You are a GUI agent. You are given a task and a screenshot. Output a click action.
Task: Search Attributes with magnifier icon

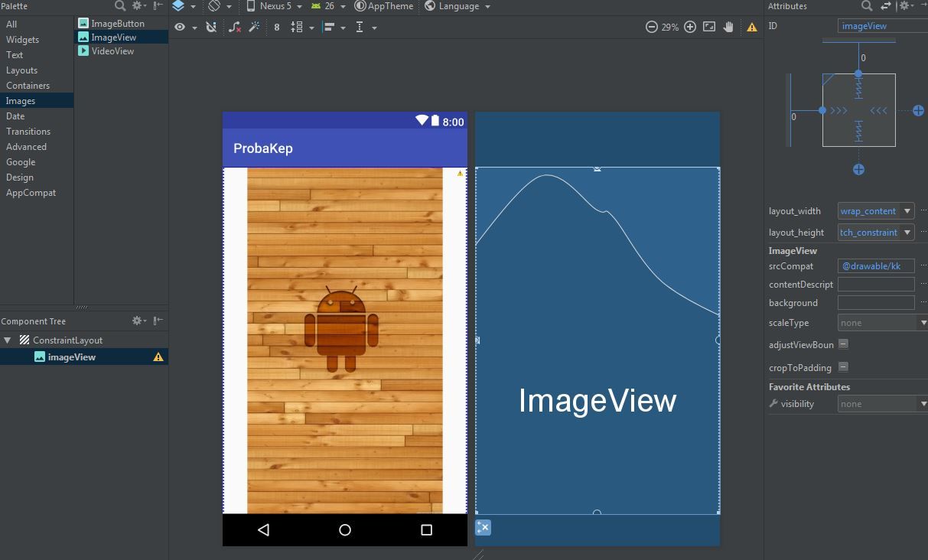click(x=867, y=5)
